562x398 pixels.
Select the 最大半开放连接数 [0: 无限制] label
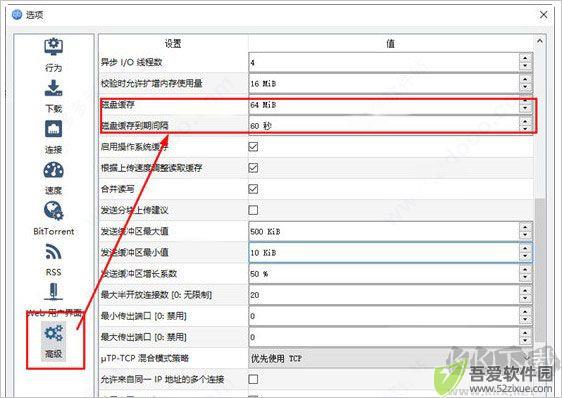pyautogui.click(x=156, y=295)
